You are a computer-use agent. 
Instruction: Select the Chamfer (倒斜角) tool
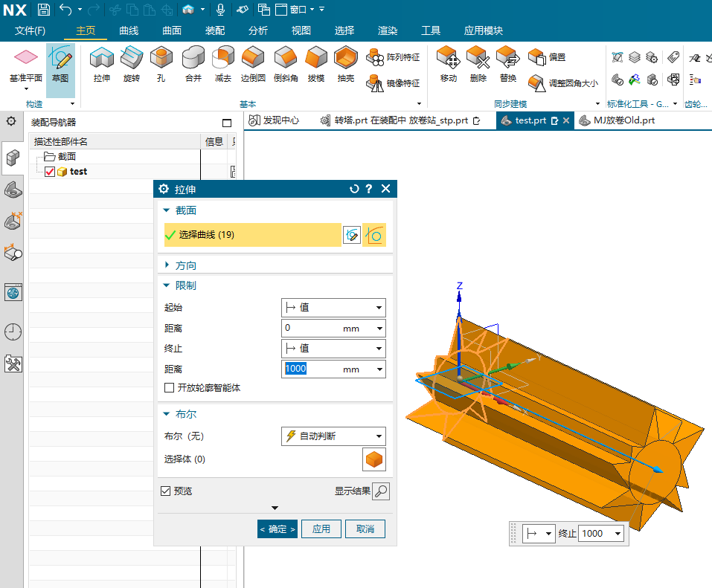pos(286,65)
